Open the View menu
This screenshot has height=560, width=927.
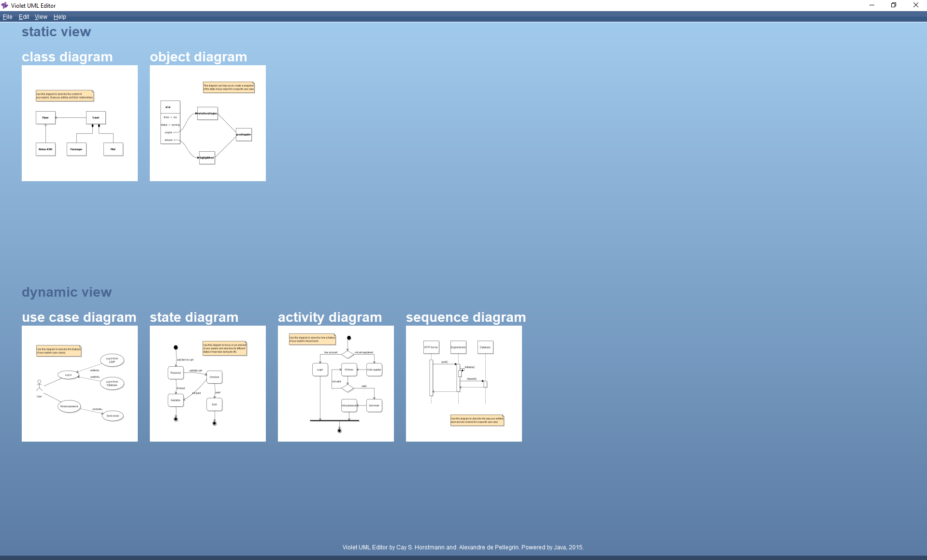41,17
